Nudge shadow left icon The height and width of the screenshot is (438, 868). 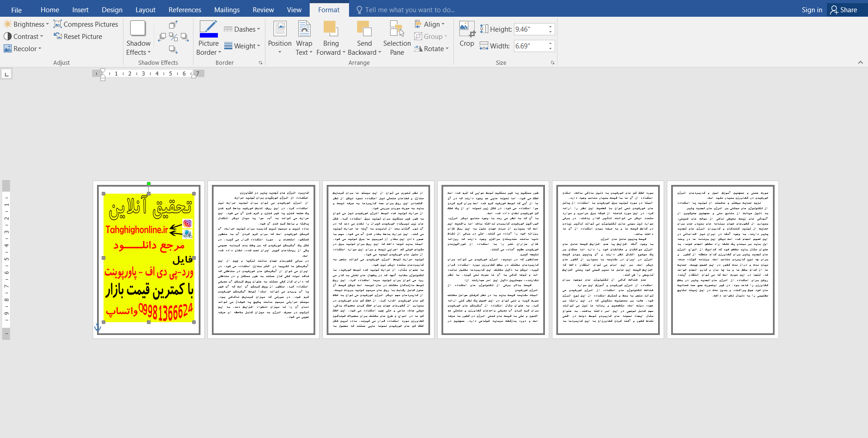tap(162, 37)
